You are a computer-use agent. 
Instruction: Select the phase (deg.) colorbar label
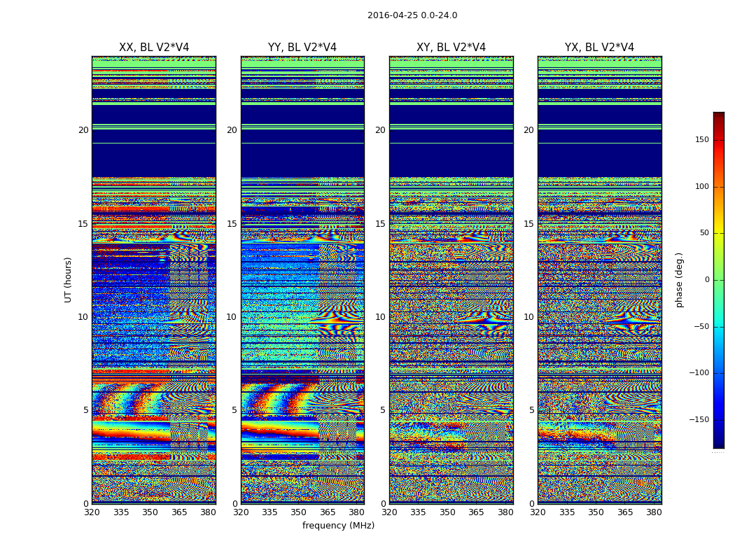click(679, 280)
